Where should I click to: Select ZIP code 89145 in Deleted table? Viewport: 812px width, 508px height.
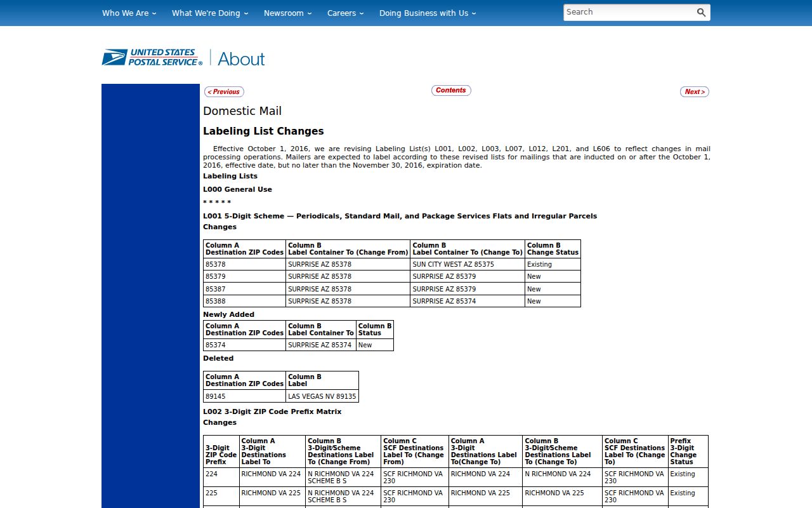pyautogui.click(x=244, y=396)
